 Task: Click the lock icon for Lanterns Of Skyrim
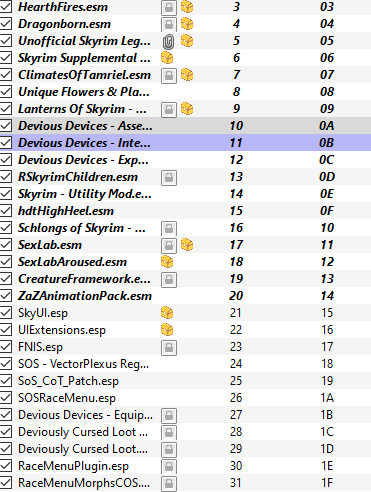pos(169,109)
